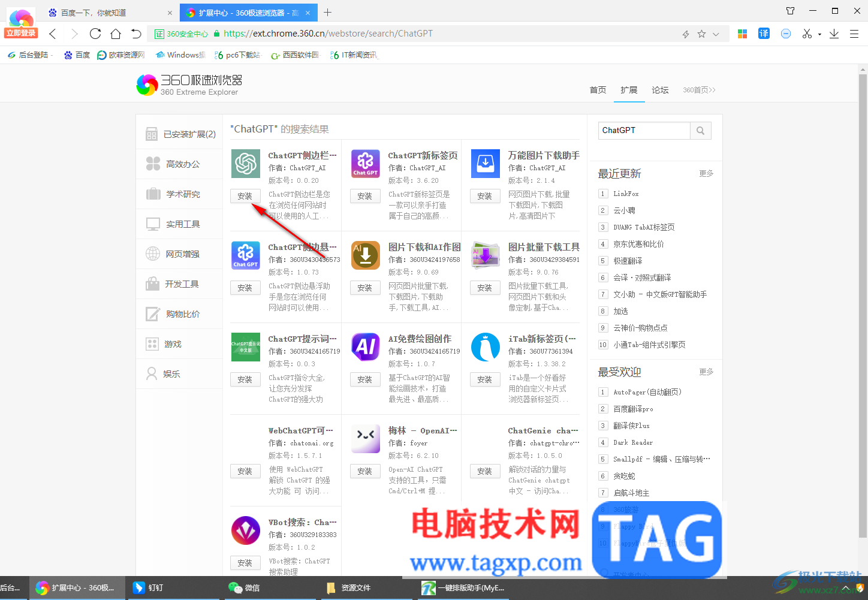Click the 360安全中心 site badge
Screen dimensions: 868x600
181,34
